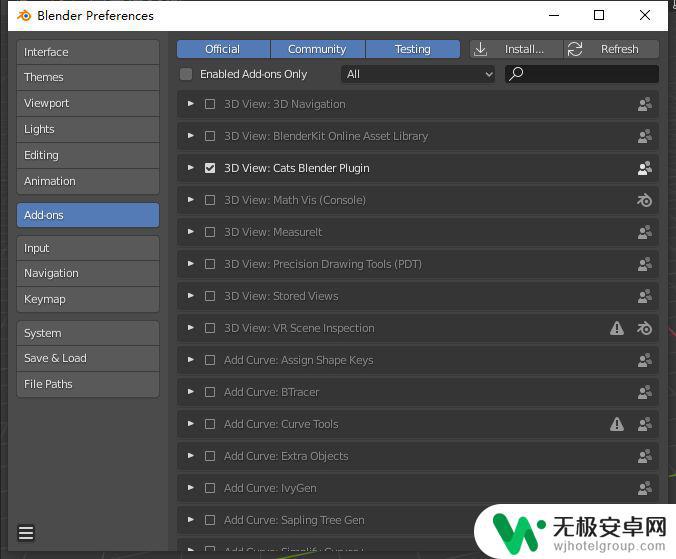Viewport: 676px width, 559px height.
Task: Click Blender logo icon on VR Scene Inspection row
Action: 645,328
